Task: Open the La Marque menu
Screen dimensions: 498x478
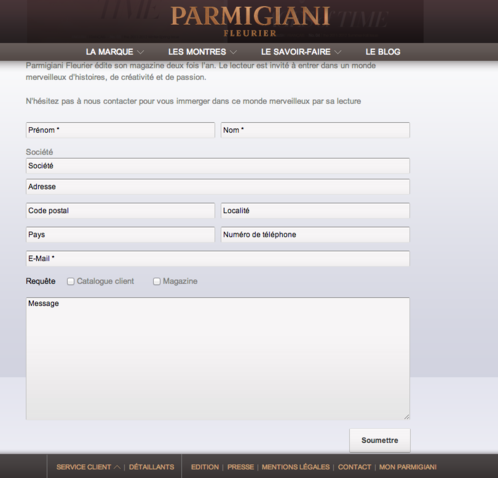Action: (x=109, y=52)
